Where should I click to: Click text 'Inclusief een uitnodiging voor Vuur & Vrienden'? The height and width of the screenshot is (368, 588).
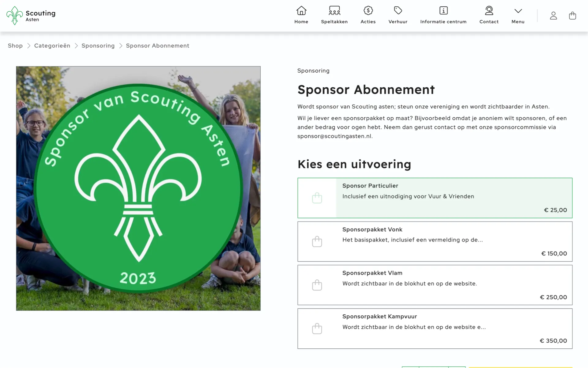tap(408, 196)
